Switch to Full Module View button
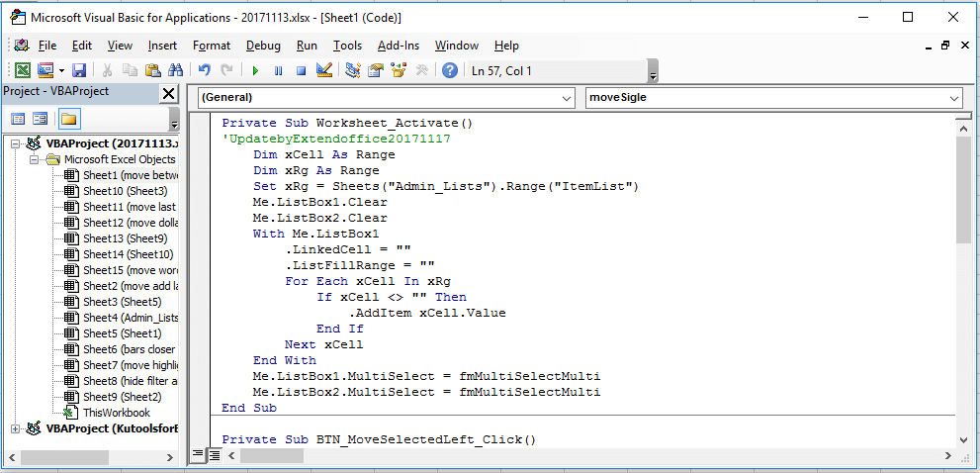Image resolution: width=980 pixels, height=473 pixels. [x=214, y=455]
